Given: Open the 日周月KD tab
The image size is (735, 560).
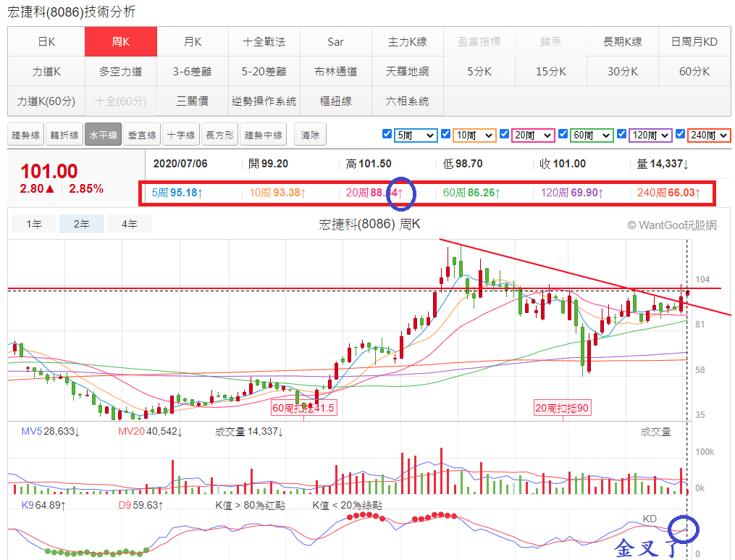Looking at the screenshot, I should coord(694,42).
